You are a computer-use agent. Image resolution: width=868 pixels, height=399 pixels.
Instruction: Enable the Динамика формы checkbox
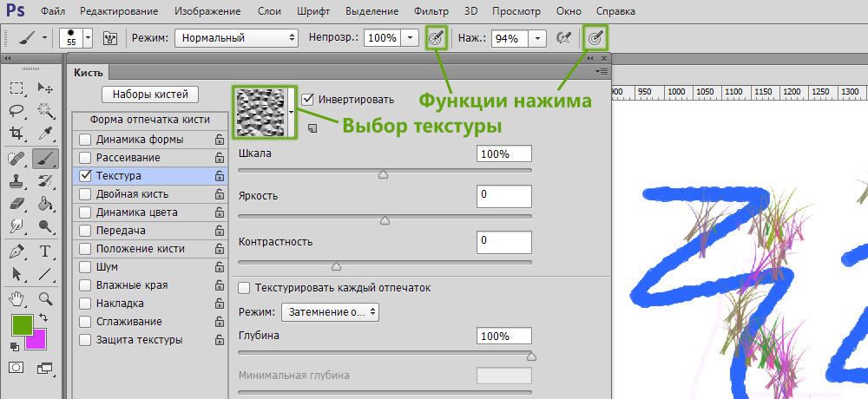click(x=85, y=140)
